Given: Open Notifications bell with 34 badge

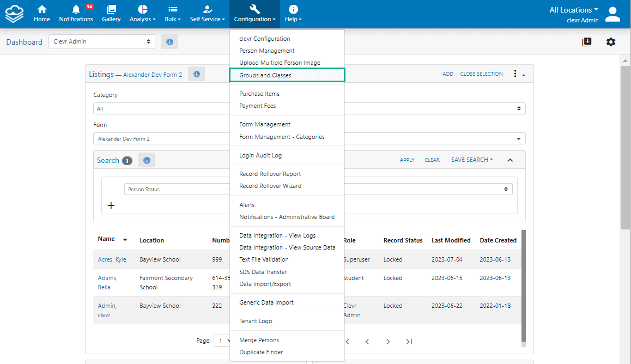Looking at the screenshot, I should [76, 14].
